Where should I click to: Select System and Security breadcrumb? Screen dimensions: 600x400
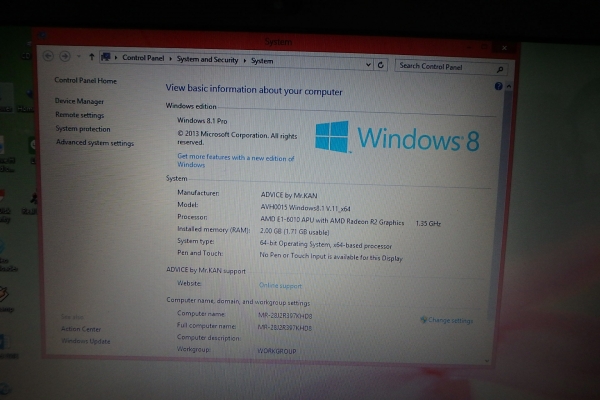[207, 59]
